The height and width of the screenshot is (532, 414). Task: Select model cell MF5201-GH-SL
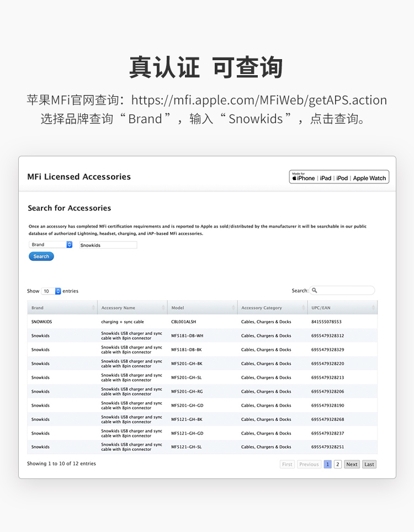click(x=187, y=377)
